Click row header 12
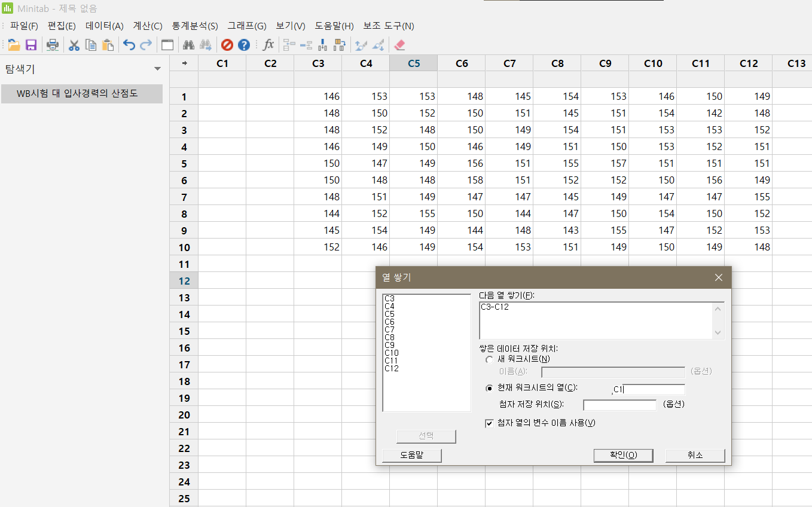Screen dimensions: 812x507 pyautogui.click(x=184, y=280)
